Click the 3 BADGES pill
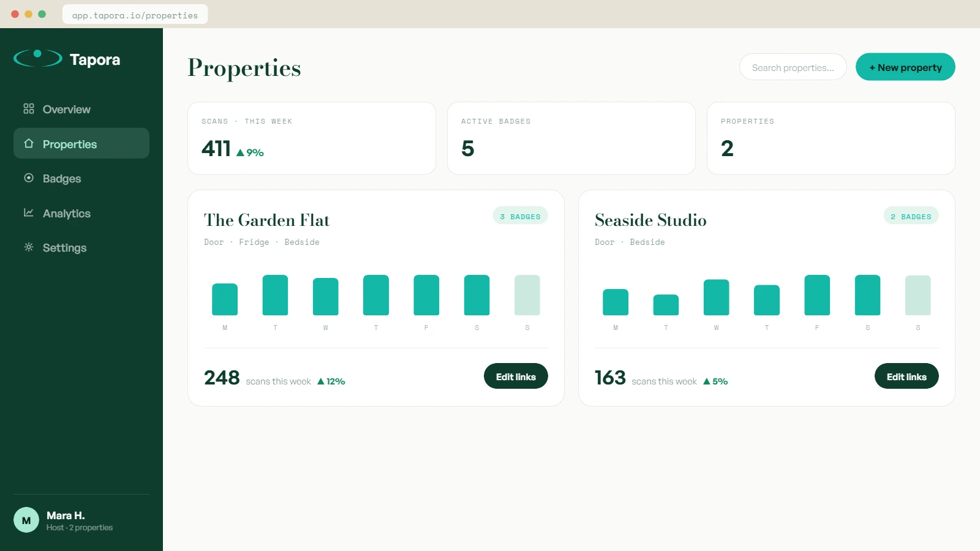The image size is (980, 551). pos(521,216)
